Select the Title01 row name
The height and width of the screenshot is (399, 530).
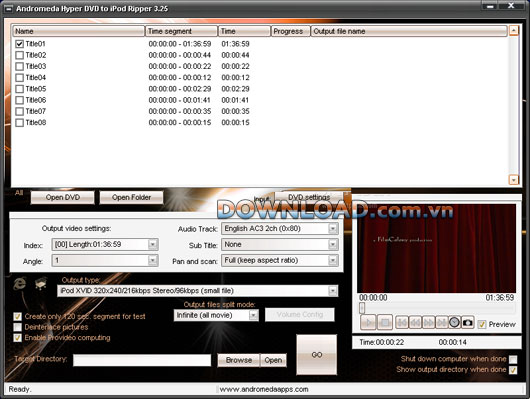[x=35, y=44]
